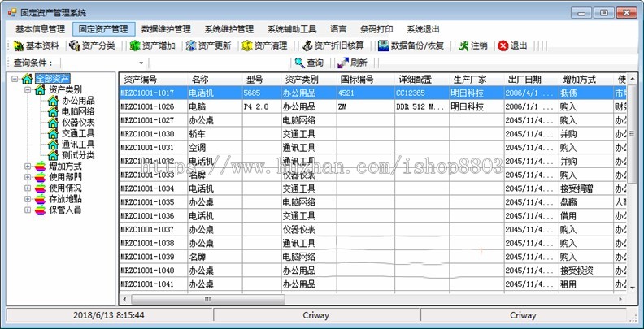644x329 pixels.
Task: Collapse the 资产类别 node
Action: point(28,89)
